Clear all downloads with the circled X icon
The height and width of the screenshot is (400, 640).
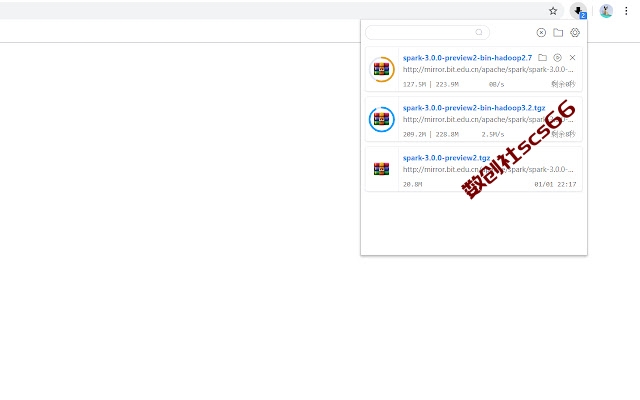[541, 33]
